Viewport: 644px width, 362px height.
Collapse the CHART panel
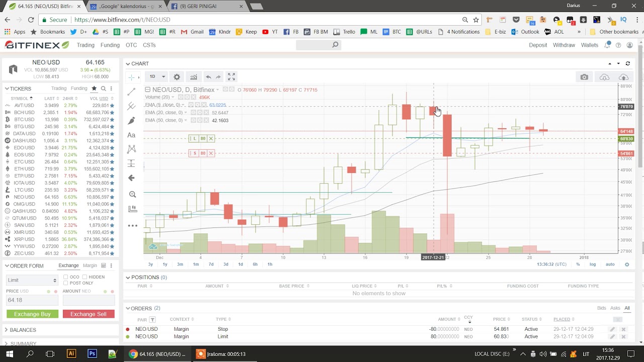click(128, 64)
